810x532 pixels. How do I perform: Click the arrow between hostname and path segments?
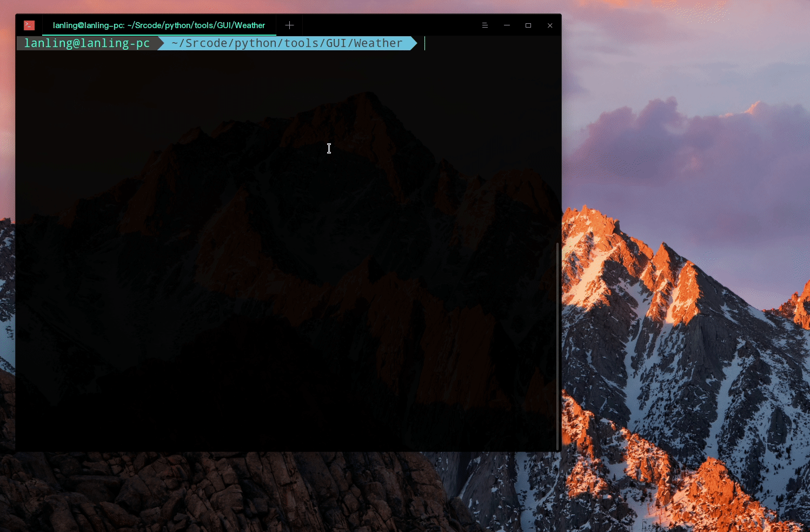161,43
